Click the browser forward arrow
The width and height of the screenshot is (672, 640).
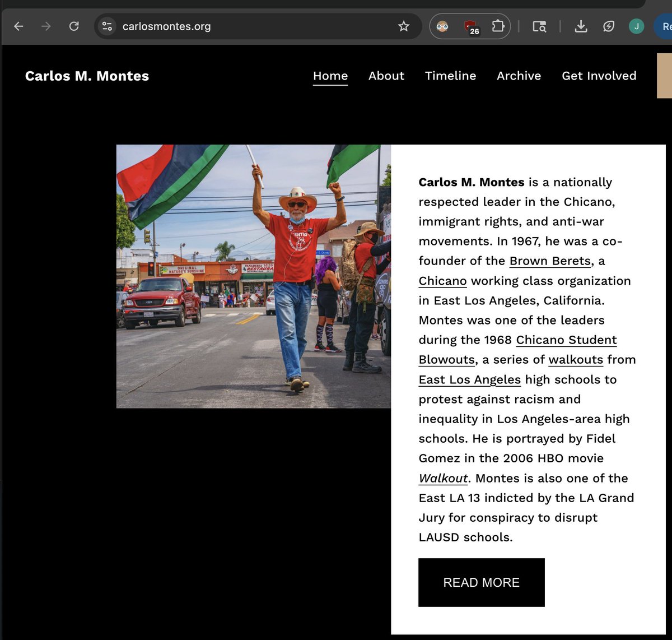(x=46, y=26)
